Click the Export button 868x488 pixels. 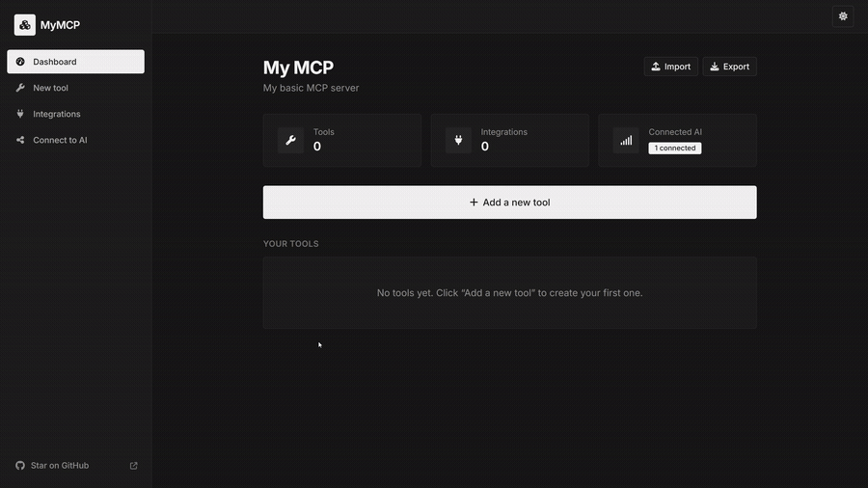[x=730, y=67]
